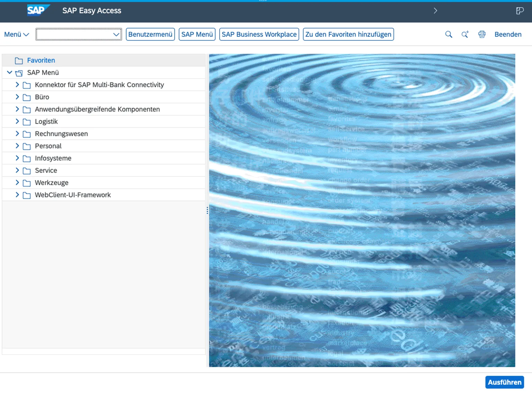Image resolution: width=532 pixels, height=394 pixels.
Task: Open the transaction code combo box dropdown
Action: [116, 34]
